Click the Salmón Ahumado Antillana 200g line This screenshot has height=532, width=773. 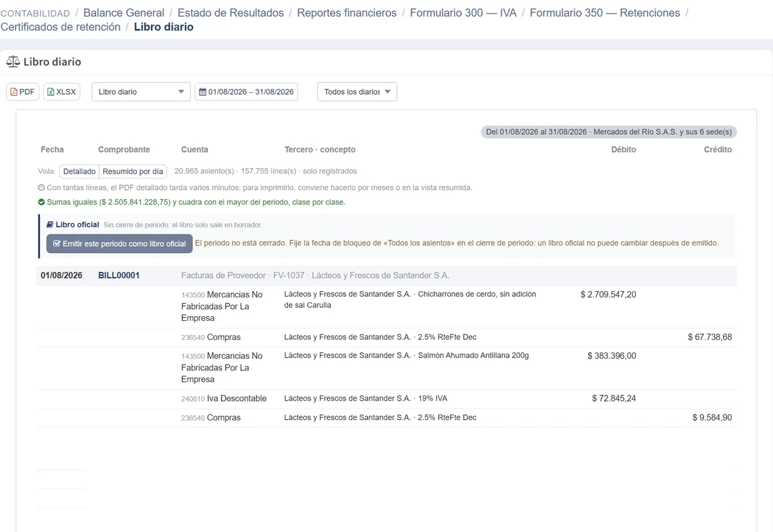coord(406,356)
